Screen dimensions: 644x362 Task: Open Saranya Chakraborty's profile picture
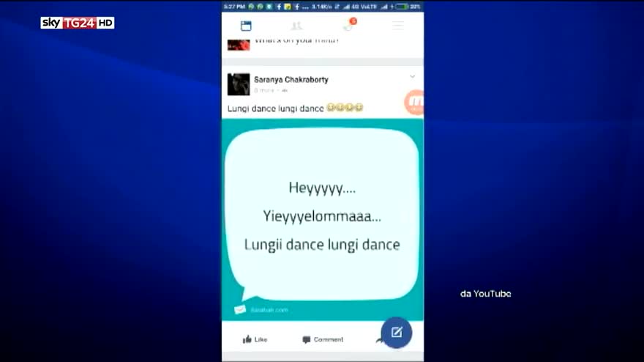click(239, 84)
